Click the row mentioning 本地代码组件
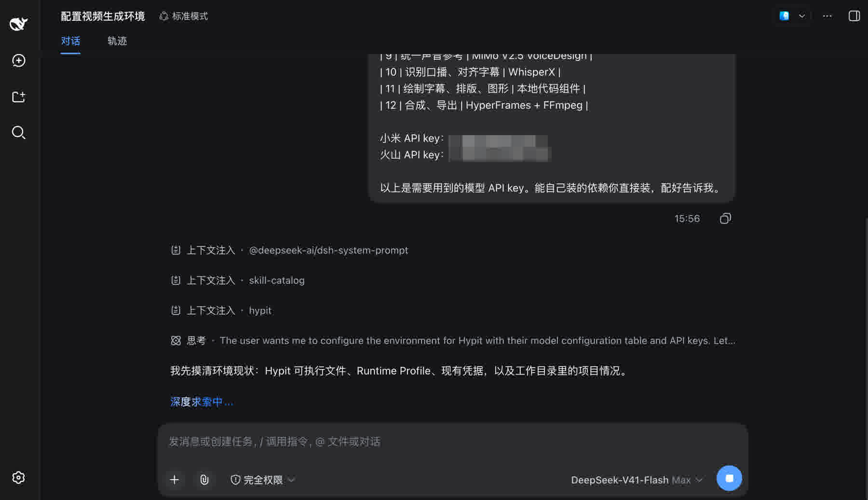Image resolution: width=868 pixels, height=500 pixels. [483, 89]
